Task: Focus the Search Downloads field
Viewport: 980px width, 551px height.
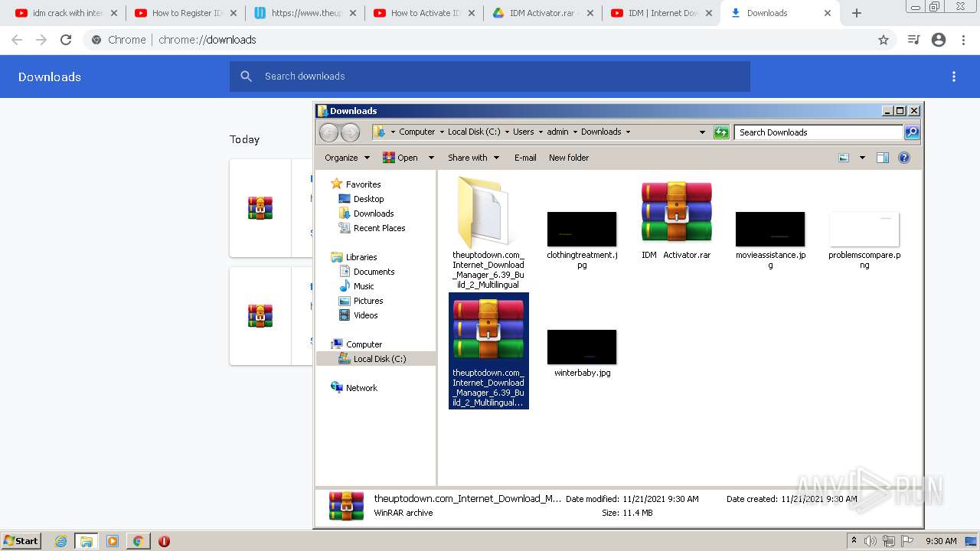Action: [x=818, y=132]
